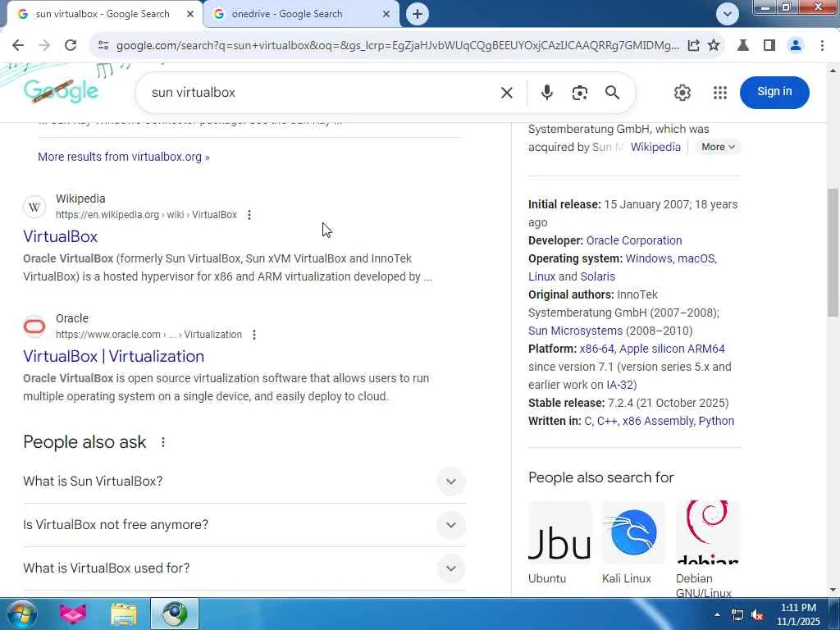Open Python language link

click(716, 421)
